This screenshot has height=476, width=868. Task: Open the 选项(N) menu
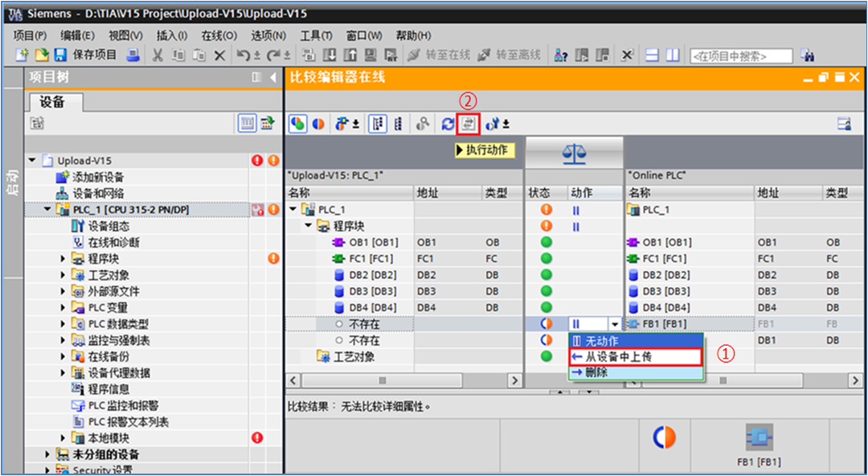268,35
